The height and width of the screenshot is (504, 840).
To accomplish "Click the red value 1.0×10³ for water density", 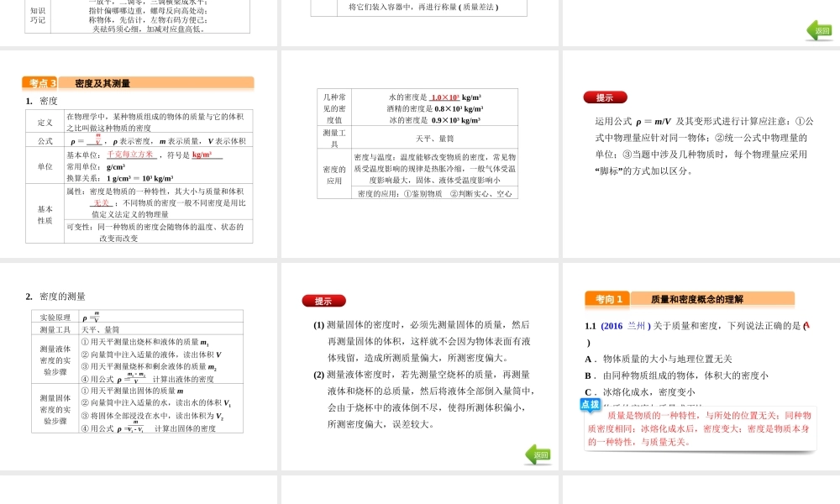I will (x=444, y=97).
